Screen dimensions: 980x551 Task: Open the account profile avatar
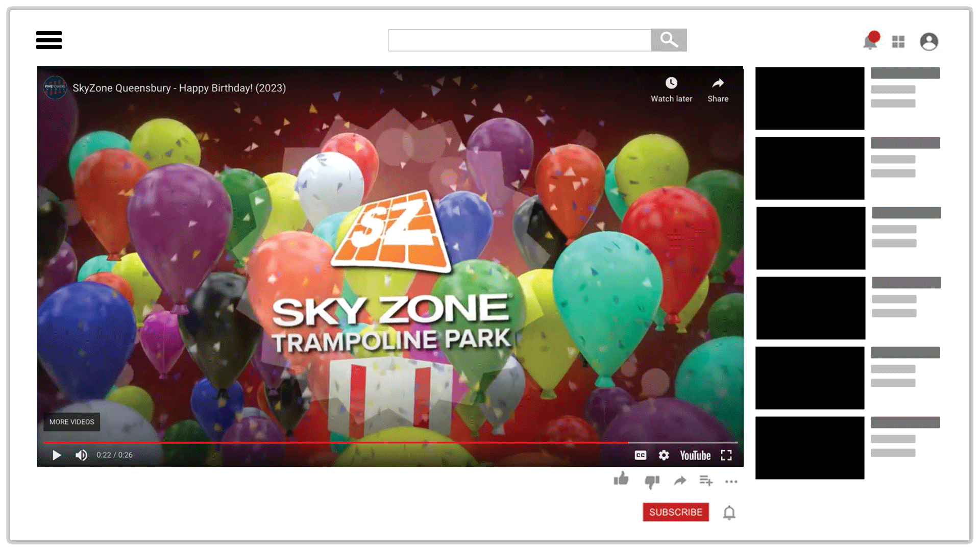click(x=929, y=42)
